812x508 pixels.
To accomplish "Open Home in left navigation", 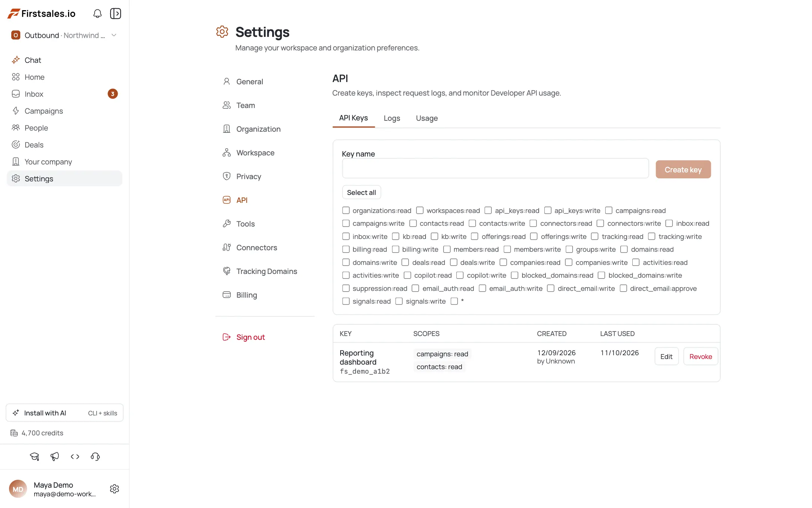I will [x=65, y=77].
